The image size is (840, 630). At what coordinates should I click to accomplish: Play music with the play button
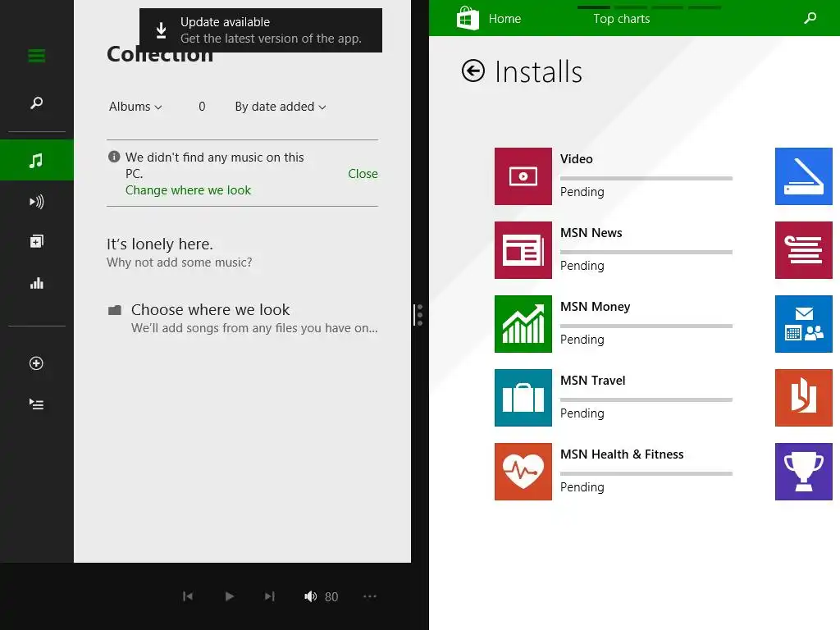click(x=230, y=596)
